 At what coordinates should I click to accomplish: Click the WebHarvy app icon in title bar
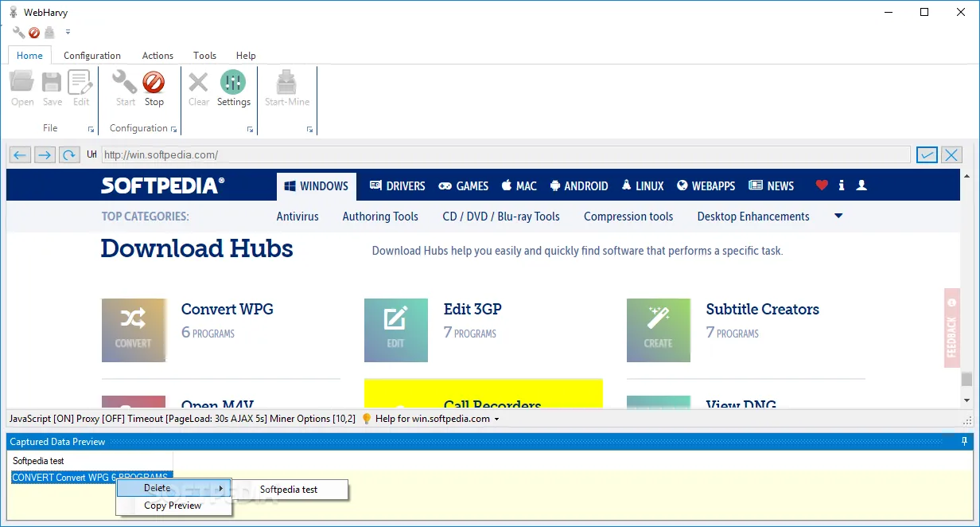pyautogui.click(x=13, y=11)
